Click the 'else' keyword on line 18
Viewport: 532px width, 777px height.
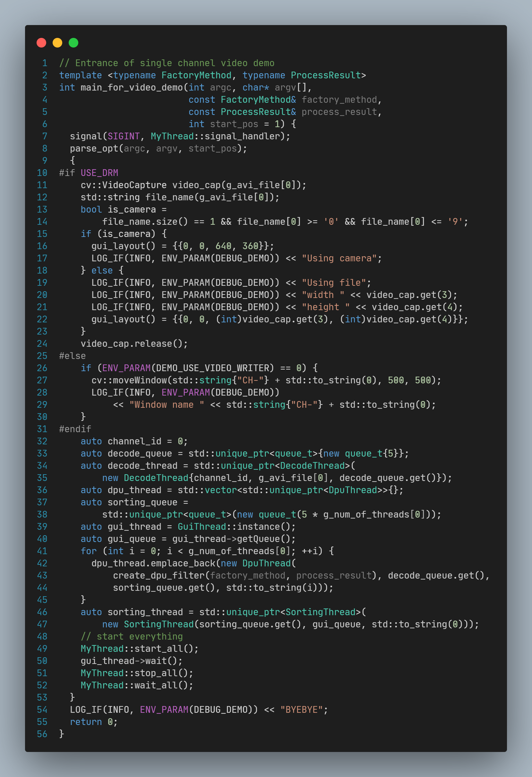coord(102,270)
